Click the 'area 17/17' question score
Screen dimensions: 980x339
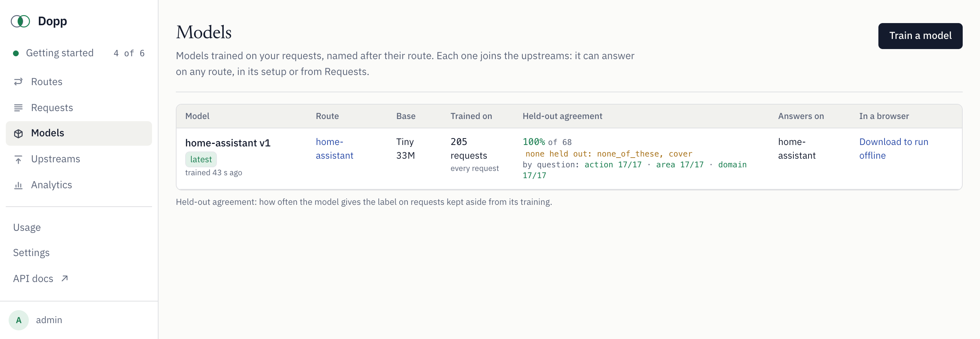point(680,164)
